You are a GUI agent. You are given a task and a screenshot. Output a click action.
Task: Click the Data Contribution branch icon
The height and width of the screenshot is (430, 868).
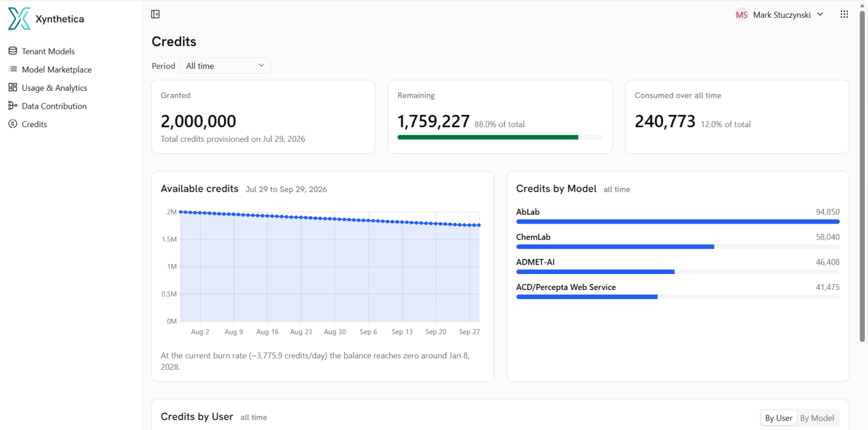point(13,105)
